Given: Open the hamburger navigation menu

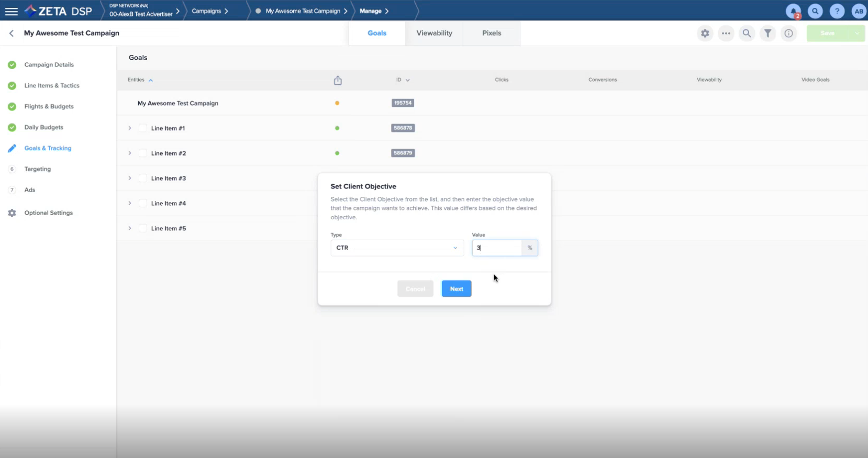Looking at the screenshot, I should 11,11.
